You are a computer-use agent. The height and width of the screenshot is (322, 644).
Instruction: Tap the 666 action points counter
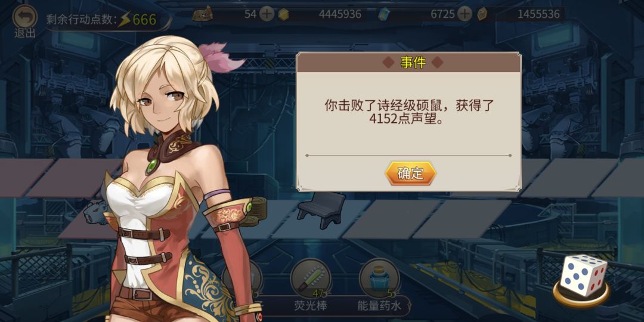pyautogui.click(x=144, y=19)
